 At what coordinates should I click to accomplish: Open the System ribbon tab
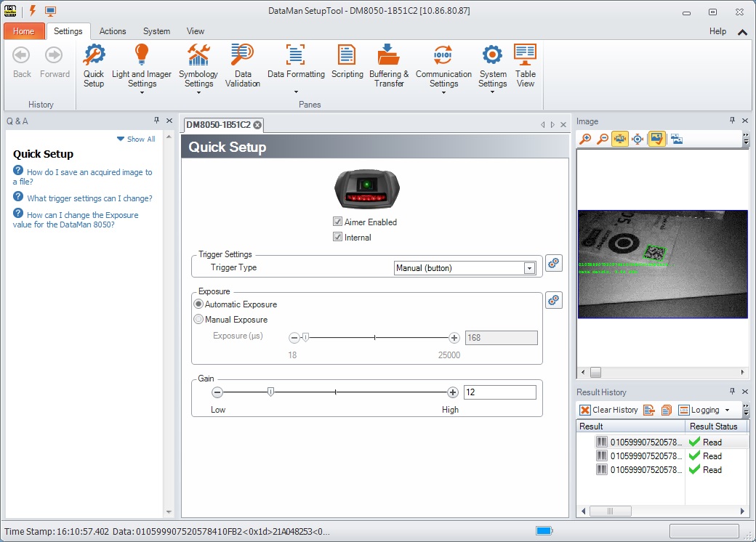(x=156, y=31)
